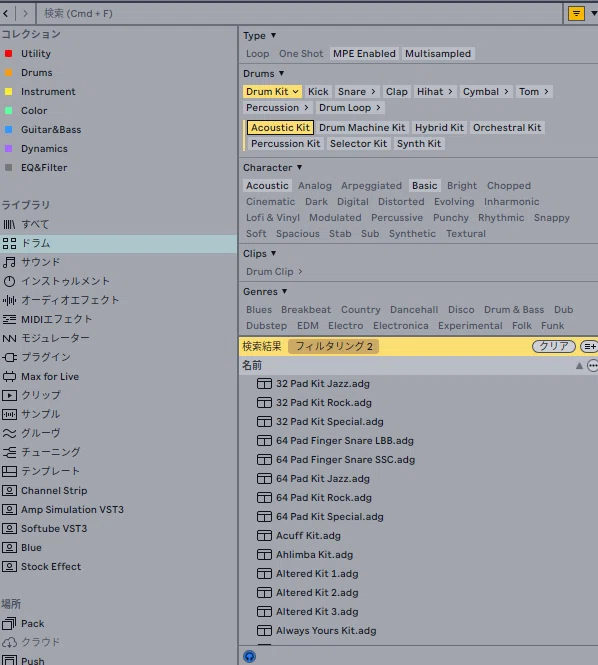Click the save filter button next to クリア
The width and height of the screenshot is (598, 665).
pyautogui.click(x=589, y=346)
